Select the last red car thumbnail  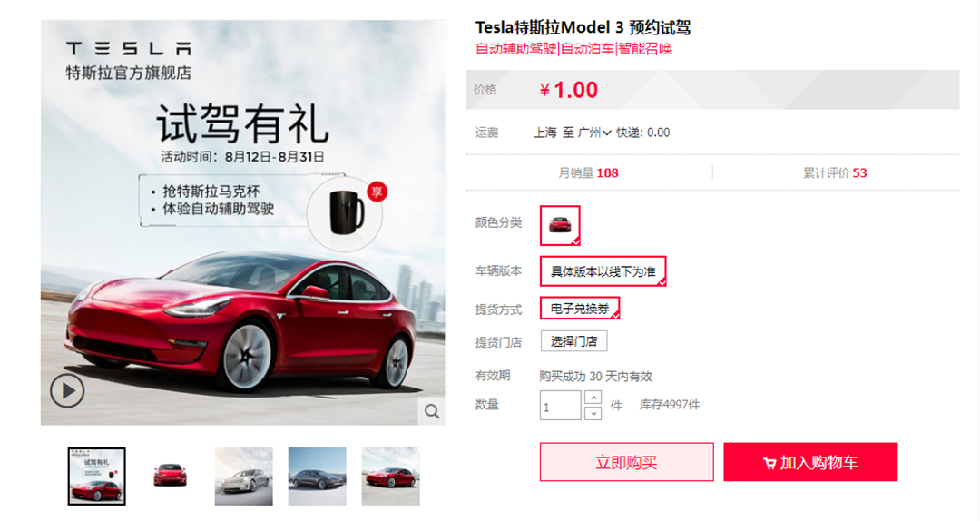coord(390,477)
